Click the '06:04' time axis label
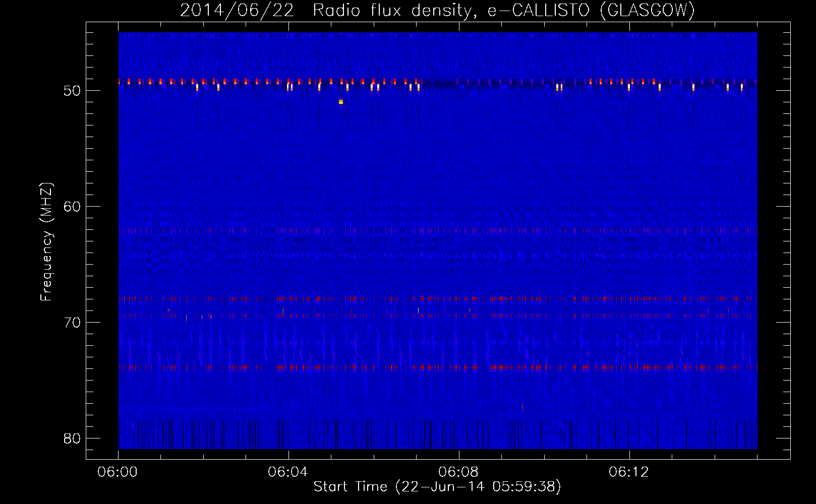 coord(288,472)
